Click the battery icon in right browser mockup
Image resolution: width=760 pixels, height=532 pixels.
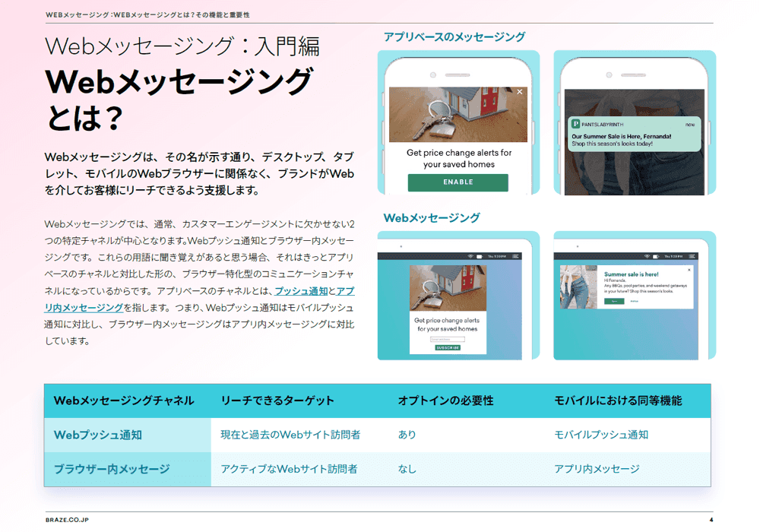[656, 257]
